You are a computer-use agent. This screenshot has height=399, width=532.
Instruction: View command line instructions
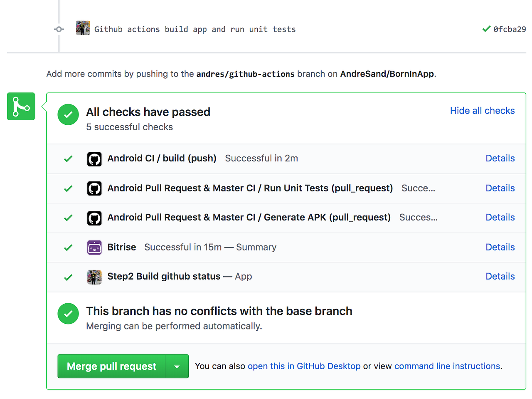coord(447,366)
